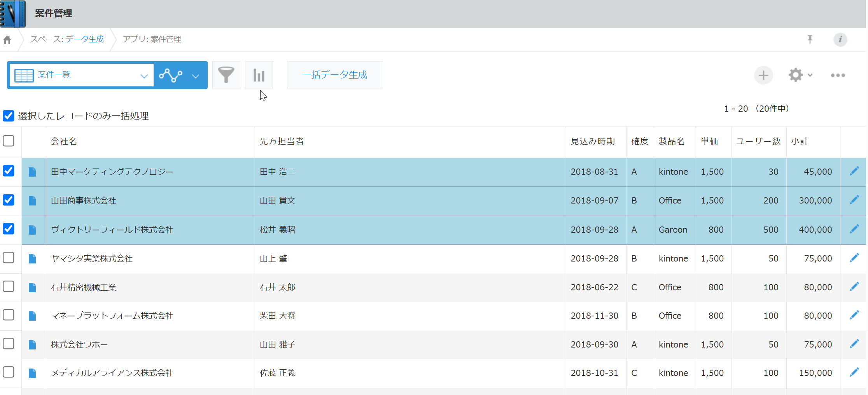Uncheck 選択したレコードのみ一括処理 checkbox
Screen dimensions: 868x395
pos(9,116)
